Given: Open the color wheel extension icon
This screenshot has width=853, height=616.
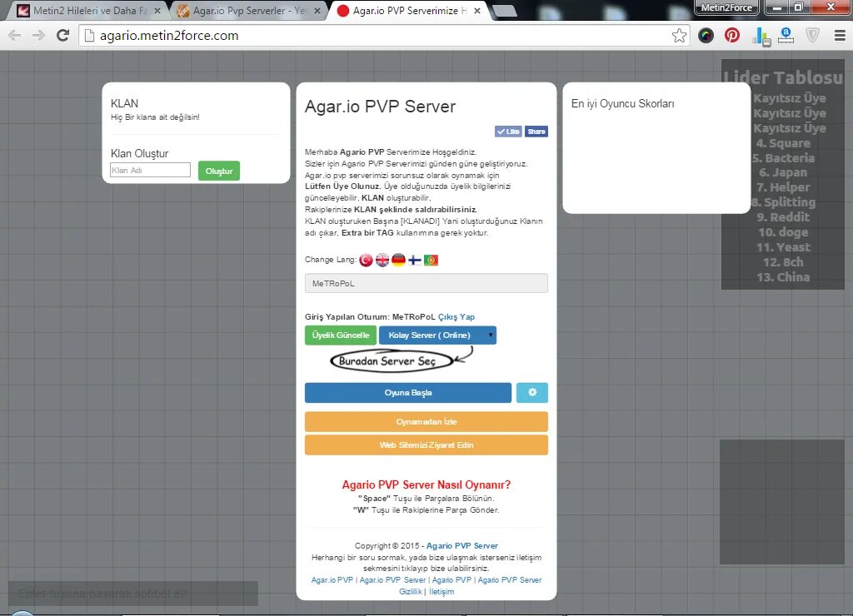Looking at the screenshot, I should click(706, 36).
